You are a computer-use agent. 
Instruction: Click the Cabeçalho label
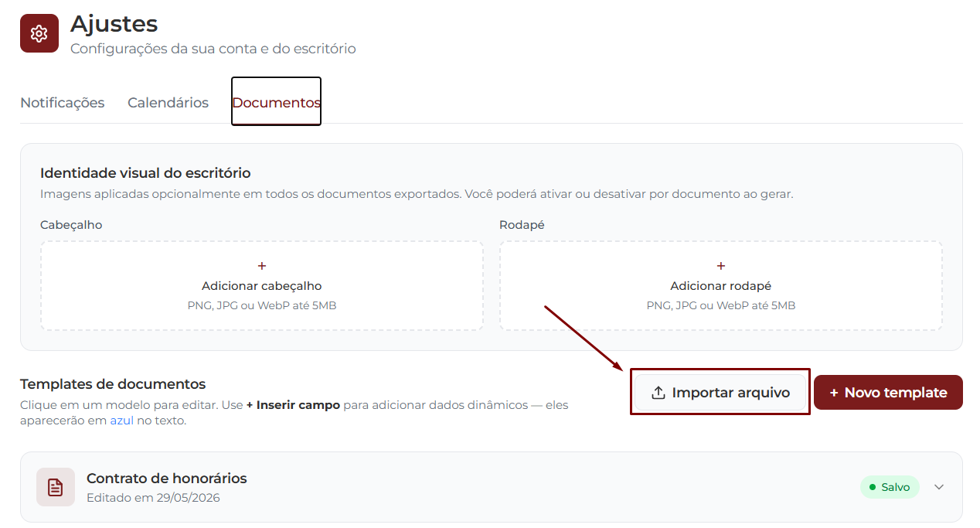[x=71, y=225]
